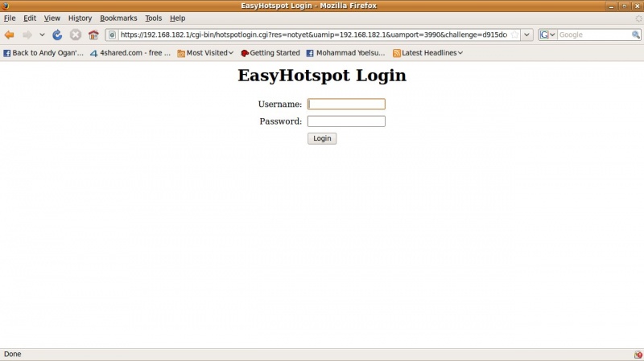The height and width of the screenshot is (361, 644).
Task: Open the Bookmarks menu
Action: (x=118, y=18)
